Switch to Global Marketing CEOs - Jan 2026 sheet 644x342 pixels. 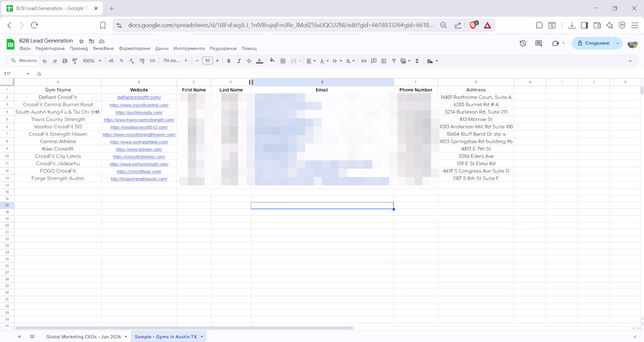point(83,337)
